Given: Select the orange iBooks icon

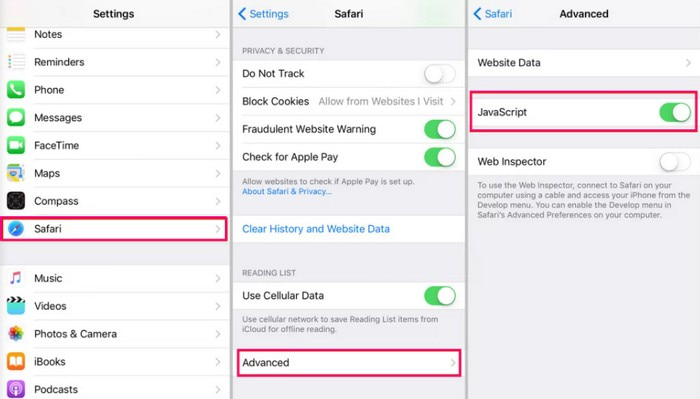Looking at the screenshot, I should [16, 362].
